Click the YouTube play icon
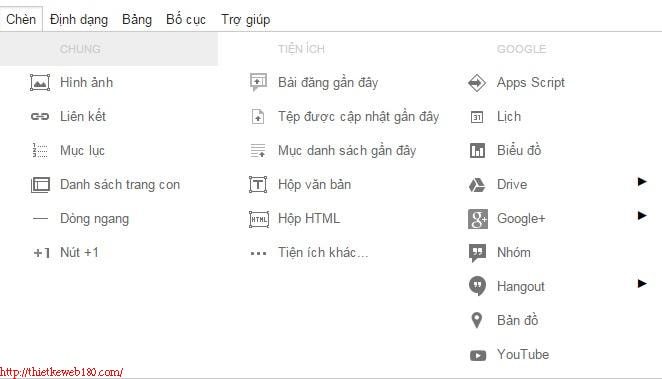 click(x=478, y=355)
